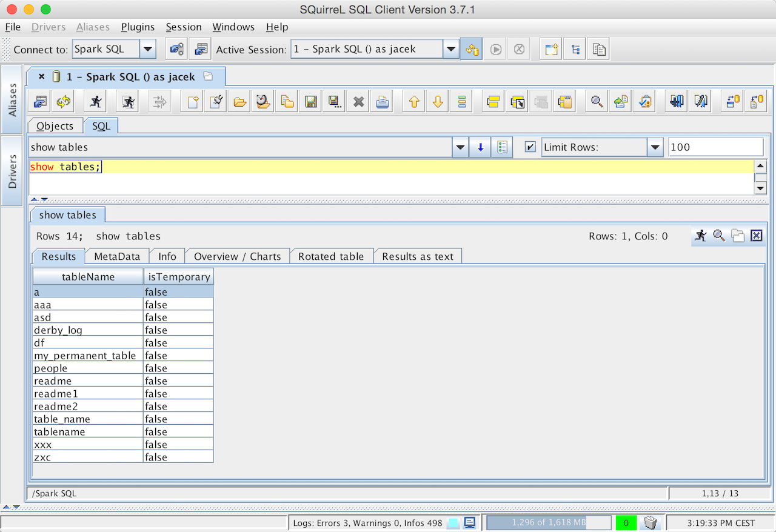Click the magnifying glass icon in the toolbar

pyautogui.click(x=597, y=102)
